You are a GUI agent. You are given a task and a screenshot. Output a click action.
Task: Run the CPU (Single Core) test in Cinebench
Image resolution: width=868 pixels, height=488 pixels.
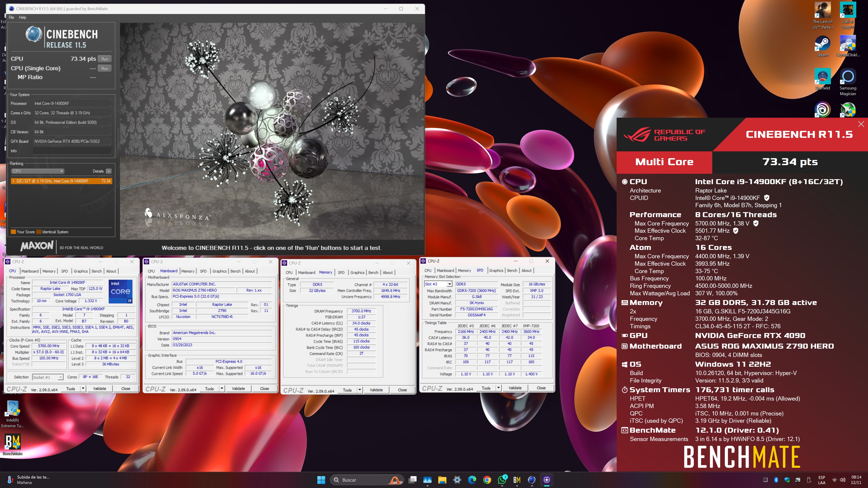pyautogui.click(x=104, y=68)
